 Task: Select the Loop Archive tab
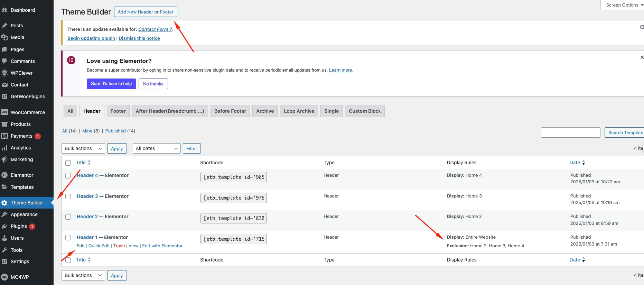tap(299, 111)
